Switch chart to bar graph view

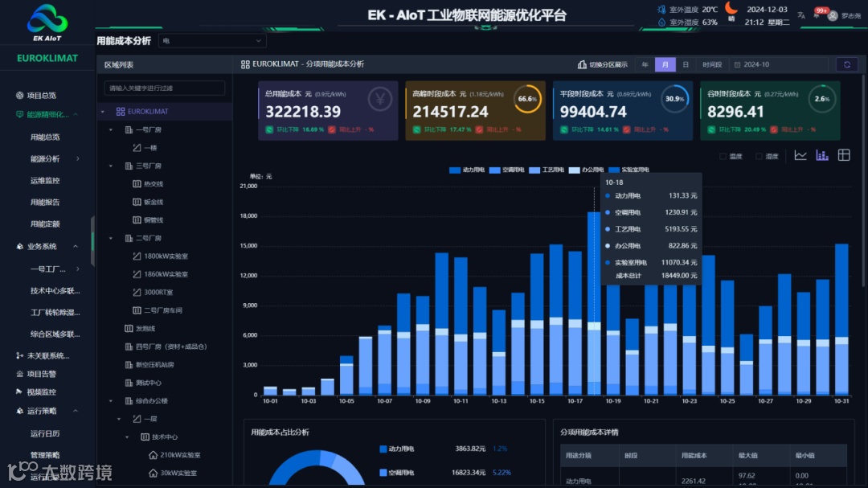tap(822, 156)
